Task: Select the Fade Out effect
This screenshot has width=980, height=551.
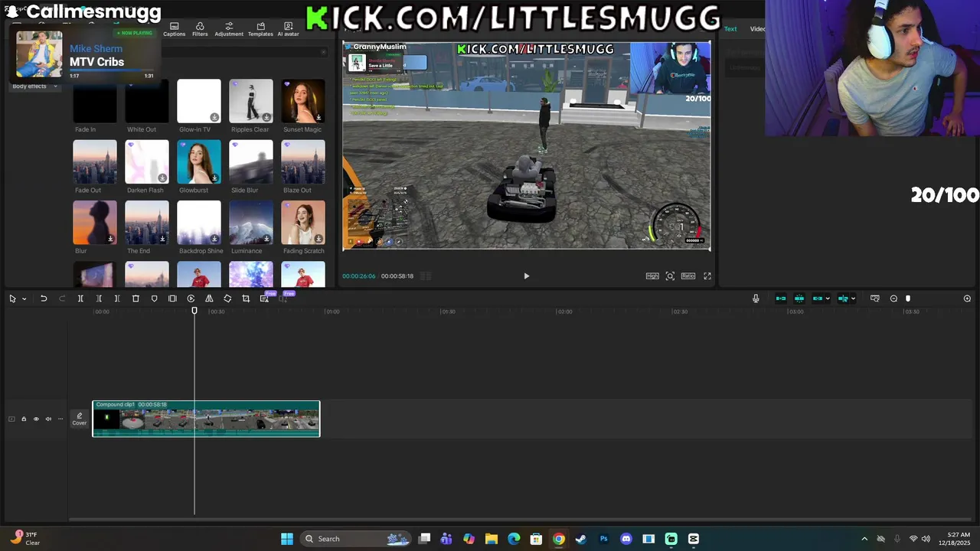Action: pyautogui.click(x=95, y=161)
